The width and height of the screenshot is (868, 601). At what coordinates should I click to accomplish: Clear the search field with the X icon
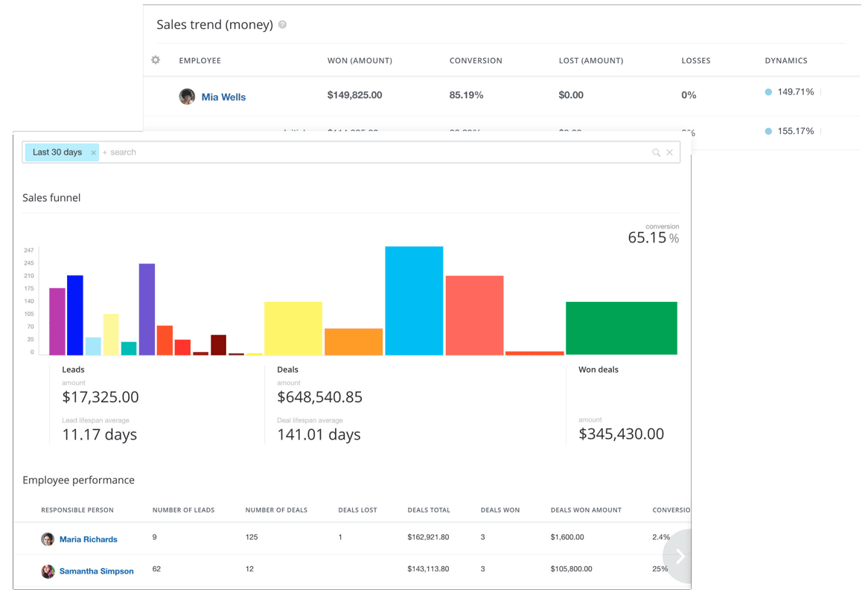tap(669, 152)
